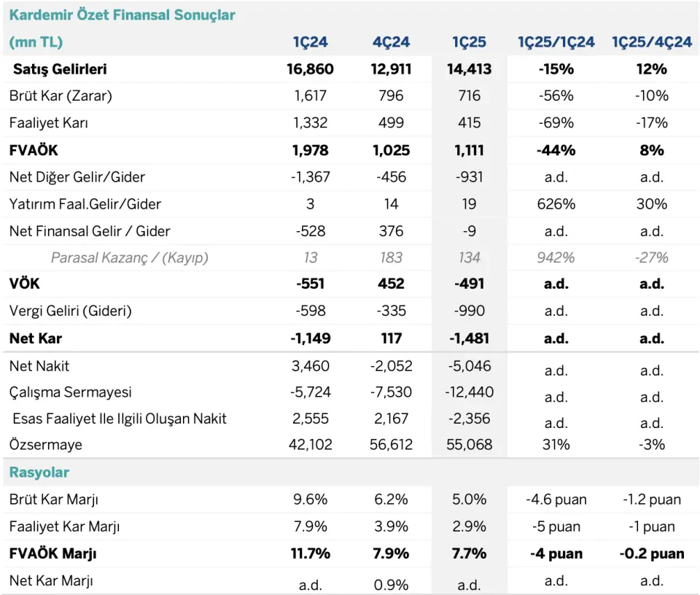Click the operating profit change -69%

click(556, 122)
